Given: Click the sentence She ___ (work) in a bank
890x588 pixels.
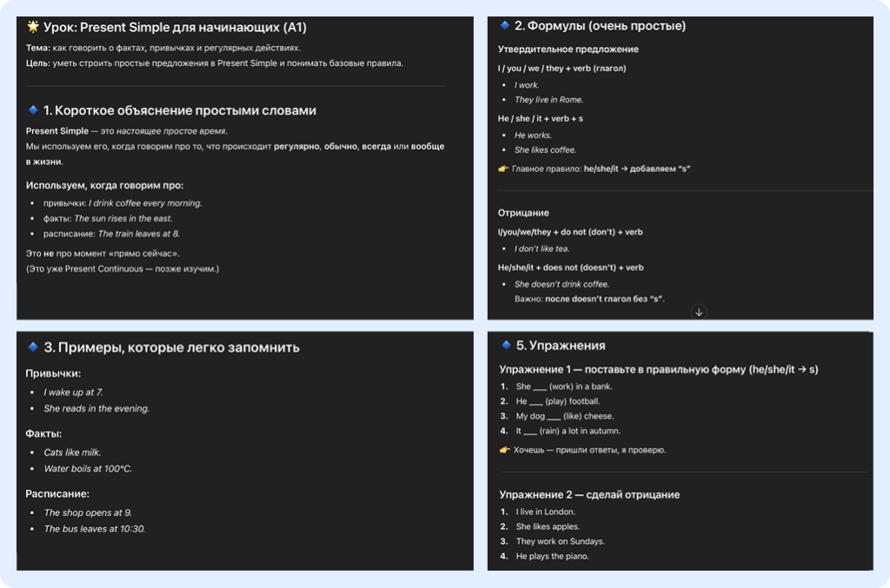Looking at the screenshot, I should [564, 386].
